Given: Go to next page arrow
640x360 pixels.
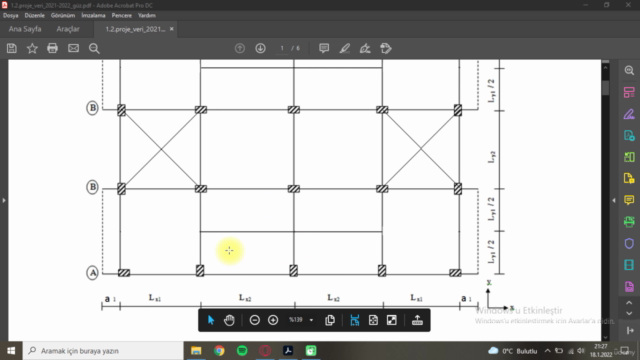Looking at the screenshot, I should pos(260,48).
